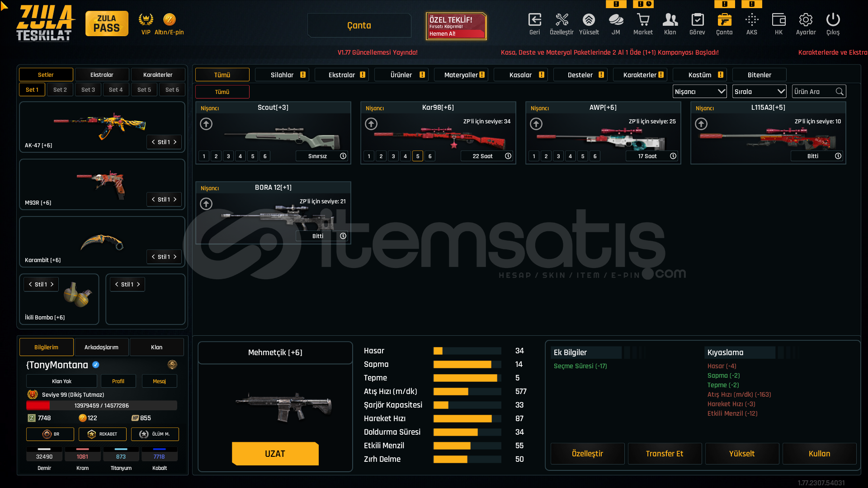Click the experience progress bar
Viewport: 868px width, 488px height.
[x=102, y=405]
